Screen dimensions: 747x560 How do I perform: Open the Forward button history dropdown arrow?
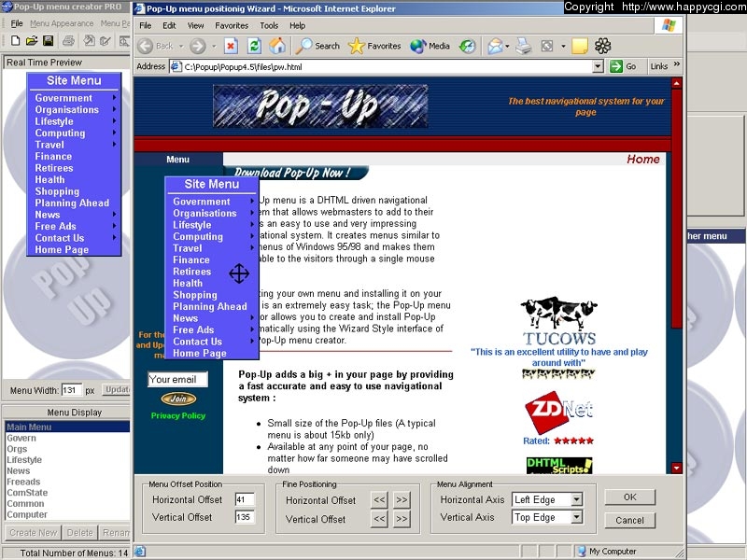[214, 46]
